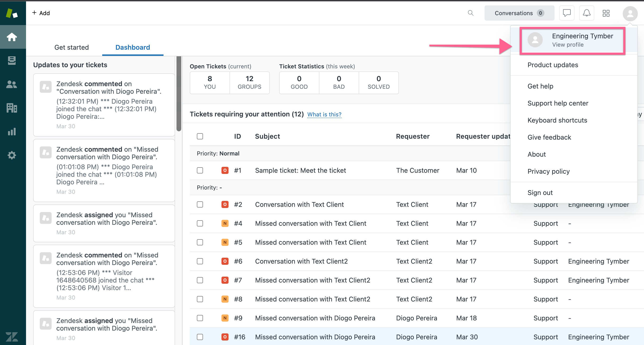Open the Home icon in the sidebar
Viewport: 644px width, 345px height.
(12, 37)
